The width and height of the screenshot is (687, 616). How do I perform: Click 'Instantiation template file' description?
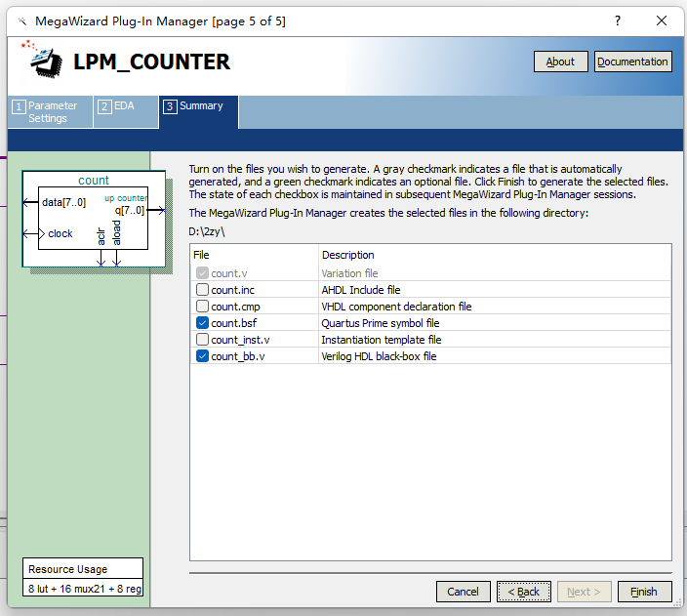(382, 340)
